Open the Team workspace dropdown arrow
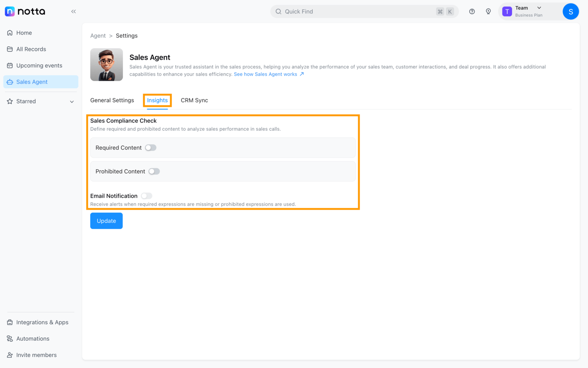The image size is (588, 368). [x=539, y=8]
